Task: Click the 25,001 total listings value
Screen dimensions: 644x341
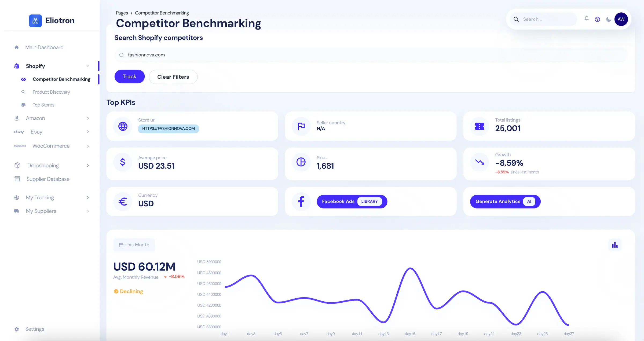Action: (x=508, y=128)
